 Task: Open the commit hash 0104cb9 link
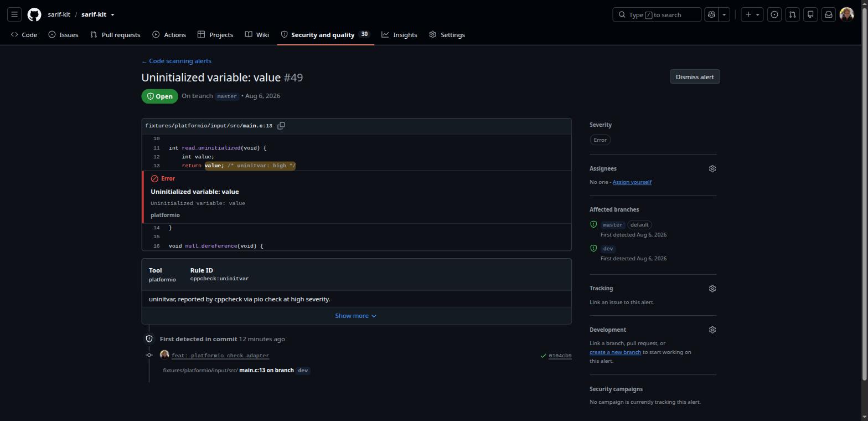560,356
